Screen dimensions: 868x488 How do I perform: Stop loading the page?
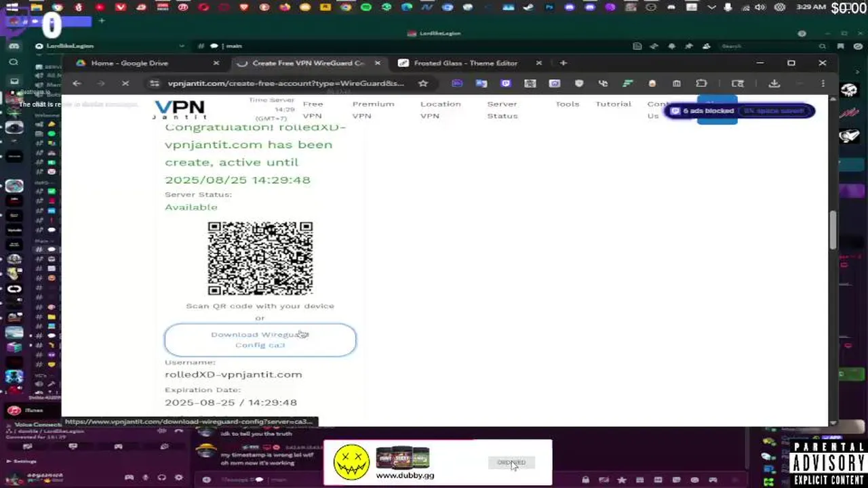point(125,83)
